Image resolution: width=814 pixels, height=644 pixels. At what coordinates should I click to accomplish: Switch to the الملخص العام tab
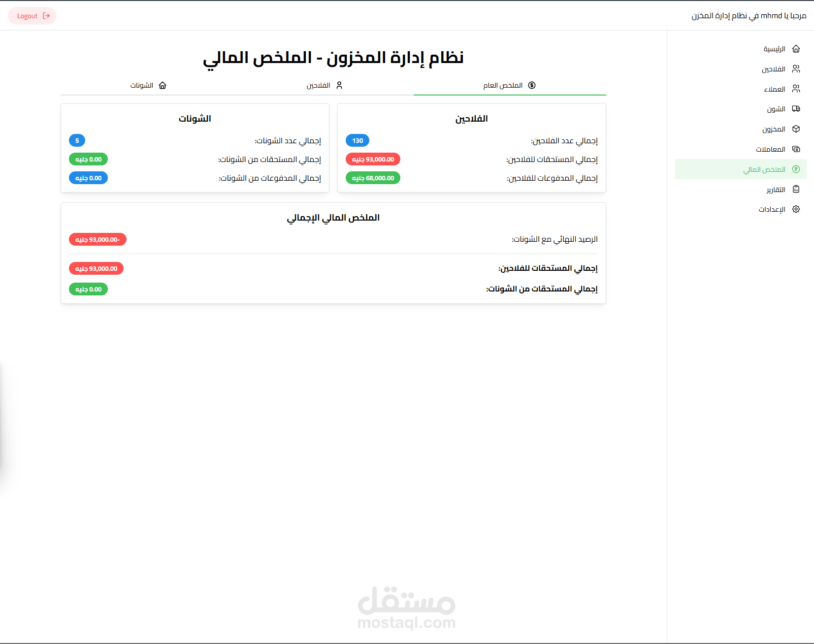[x=510, y=85]
